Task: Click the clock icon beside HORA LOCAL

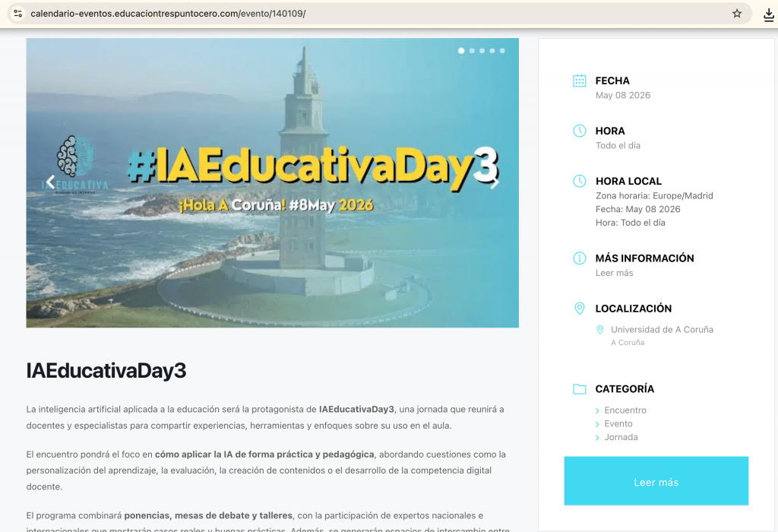Action: [x=579, y=181]
